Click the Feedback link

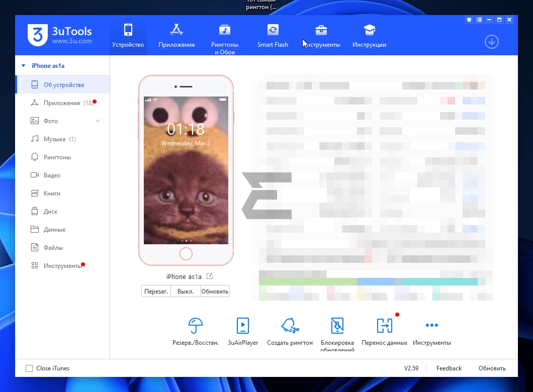(449, 368)
